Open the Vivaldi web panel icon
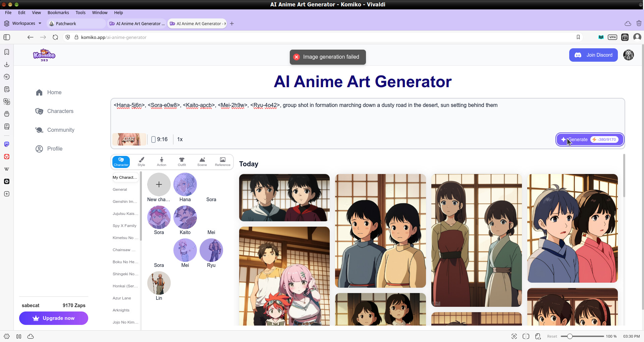The height and width of the screenshot is (342, 644). [x=7, y=157]
